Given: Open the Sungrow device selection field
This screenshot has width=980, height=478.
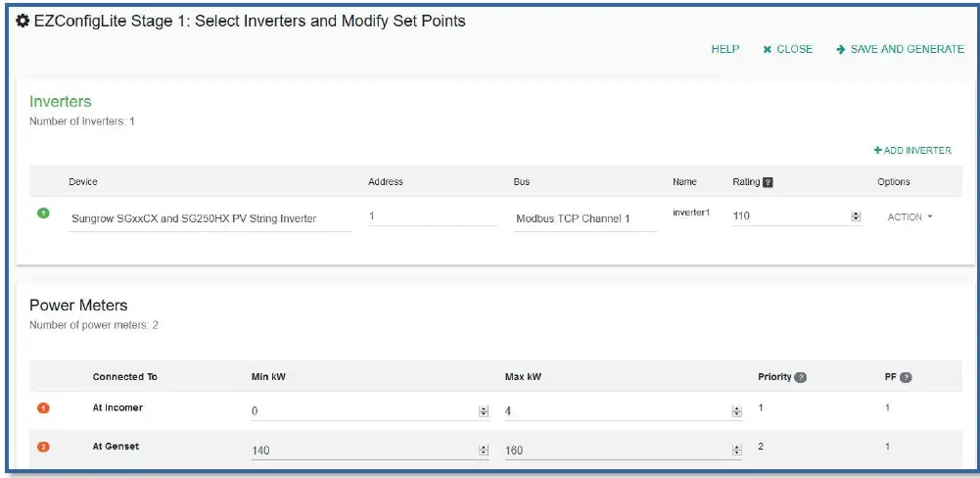Looking at the screenshot, I should (209, 218).
